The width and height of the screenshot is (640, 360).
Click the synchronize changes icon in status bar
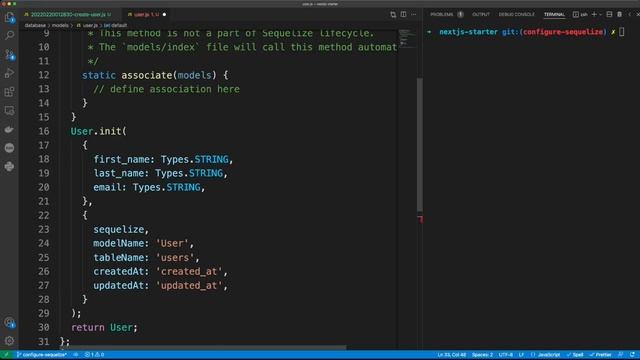click(x=76, y=355)
